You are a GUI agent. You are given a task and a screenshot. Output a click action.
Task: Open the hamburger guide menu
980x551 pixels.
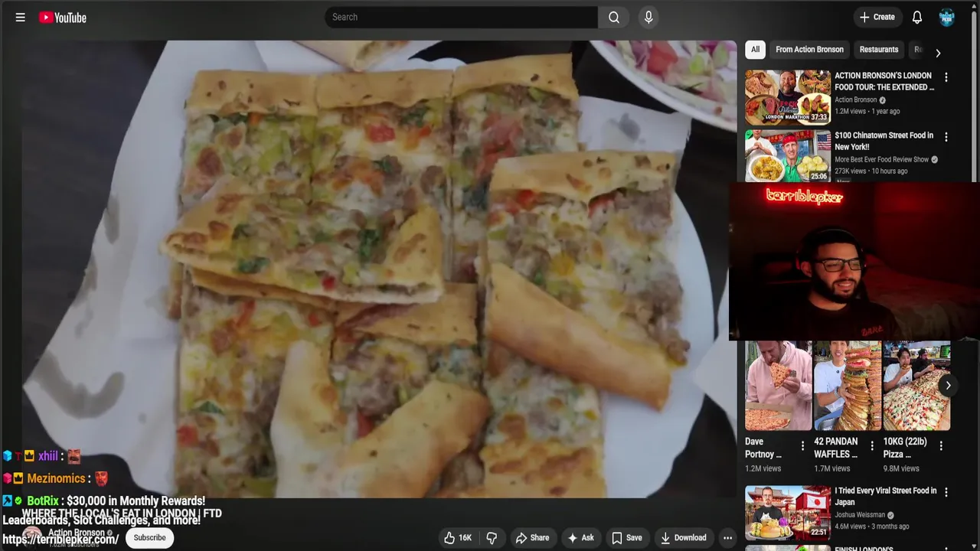click(x=21, y=17)
